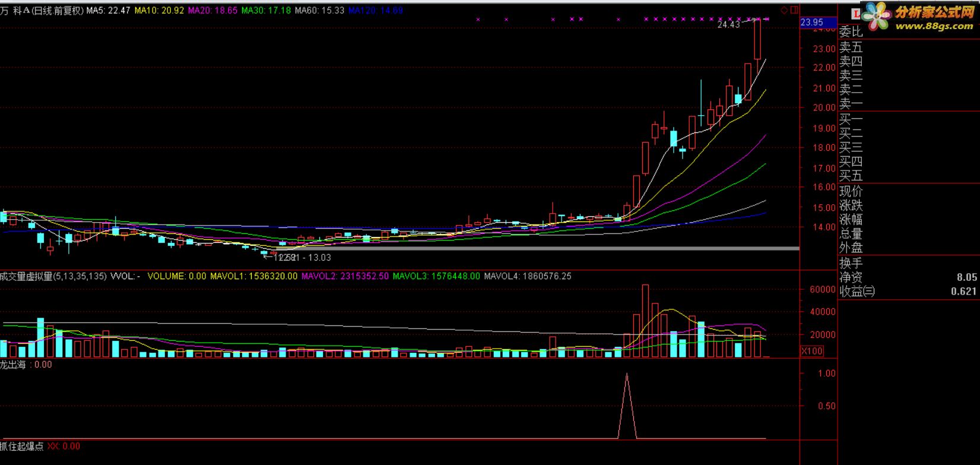Screen dimensions: 980x465
Task: Click the magenta MA20: 18.65 label
Action: [x=213, y=10]
